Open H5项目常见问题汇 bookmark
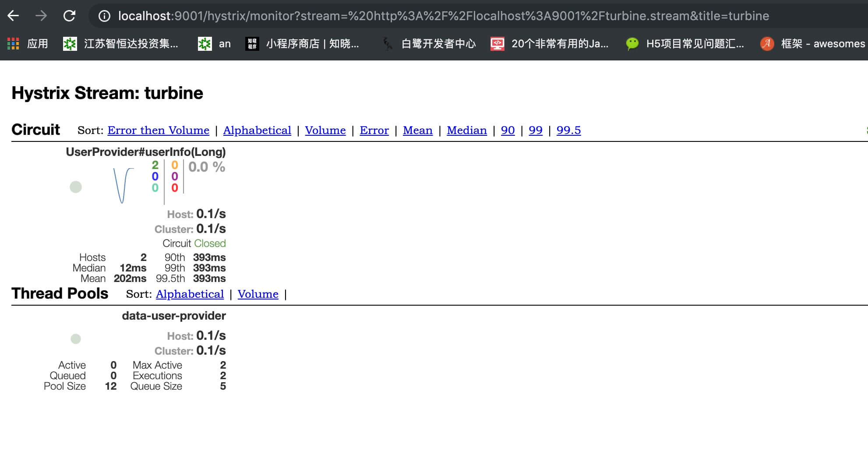This screenshot has height=458, width=868. point(685,44)
